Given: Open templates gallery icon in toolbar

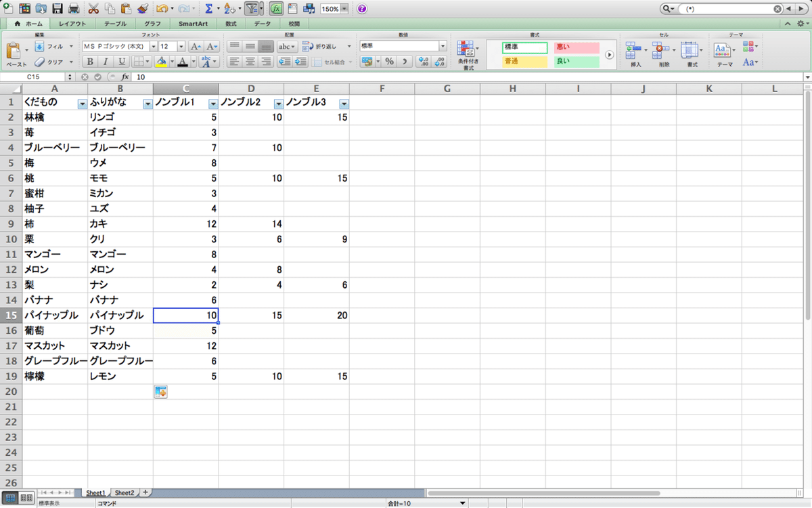Looking at the screenshot, I should [x=24, y=9].
